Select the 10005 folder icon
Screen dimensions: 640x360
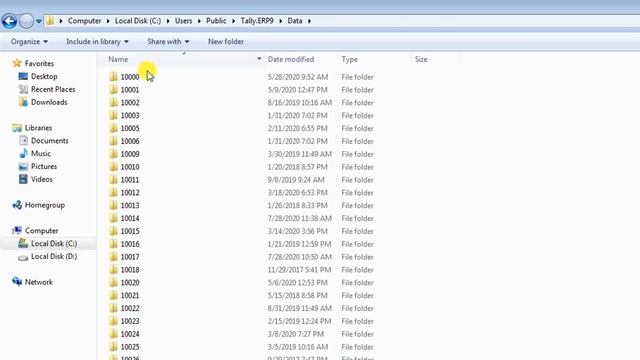tap(113, 128)
